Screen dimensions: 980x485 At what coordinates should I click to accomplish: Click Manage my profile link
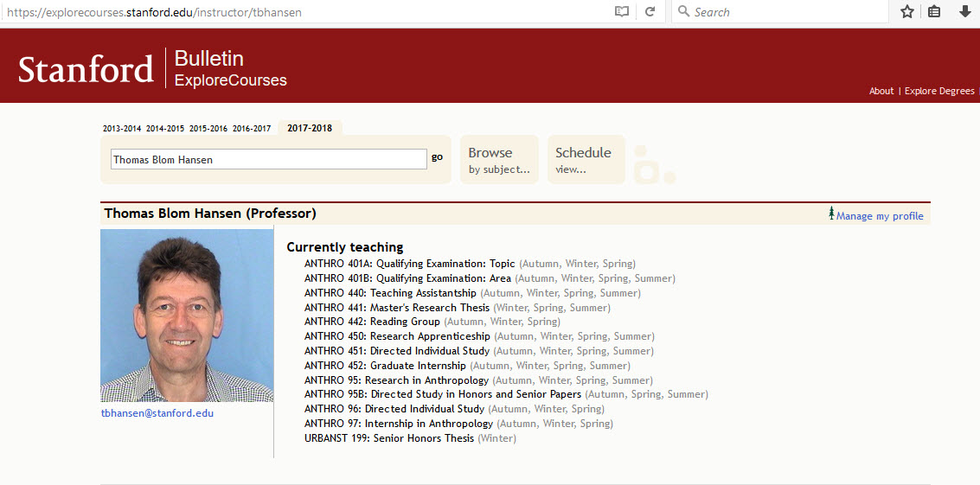click(880, 216)
